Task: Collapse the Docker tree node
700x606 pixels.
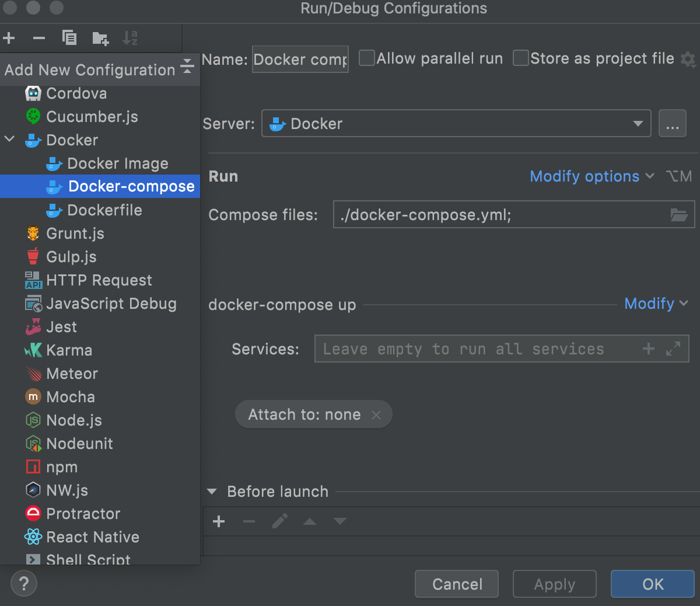Action: 9,140
